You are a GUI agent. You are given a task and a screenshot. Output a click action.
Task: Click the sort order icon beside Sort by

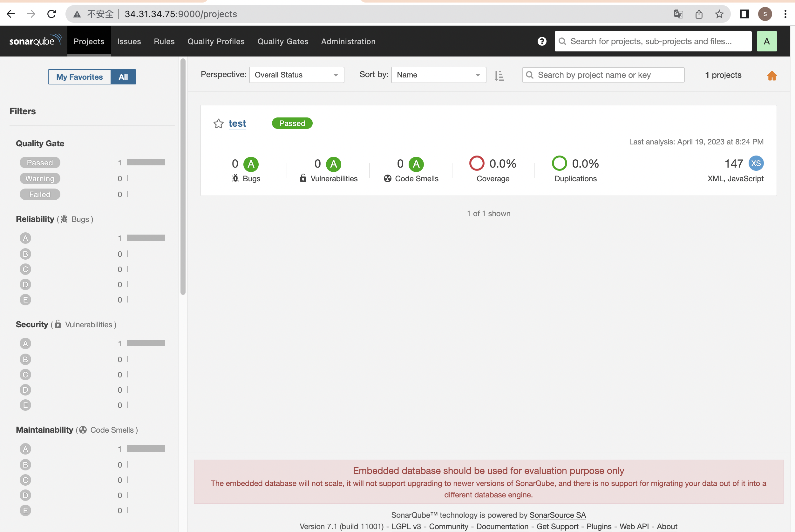(499, 75)
